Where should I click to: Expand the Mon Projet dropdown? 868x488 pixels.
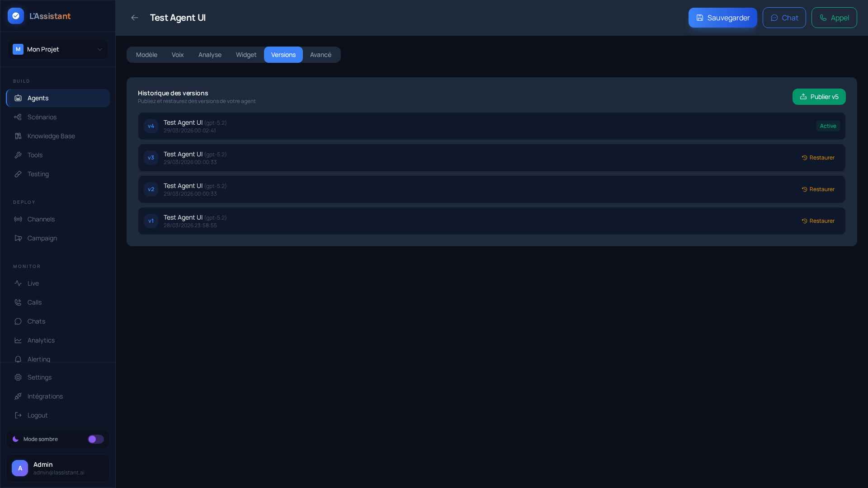click(x=58, y=49)
